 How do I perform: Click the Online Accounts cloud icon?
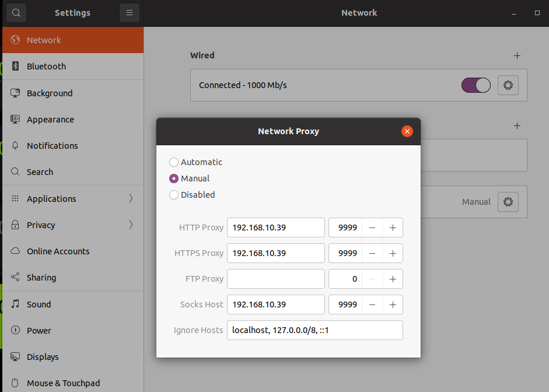tap(15, 251)
